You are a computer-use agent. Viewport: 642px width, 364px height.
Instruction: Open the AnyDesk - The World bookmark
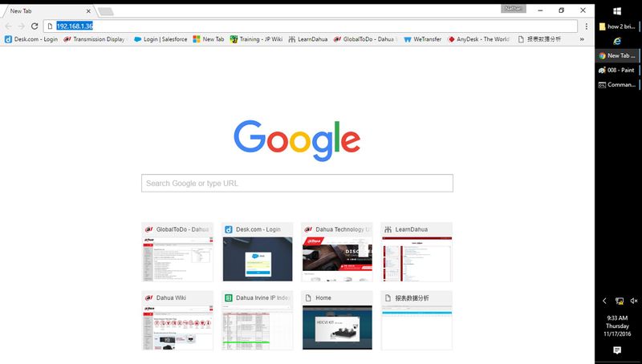(x=478, y=39)
